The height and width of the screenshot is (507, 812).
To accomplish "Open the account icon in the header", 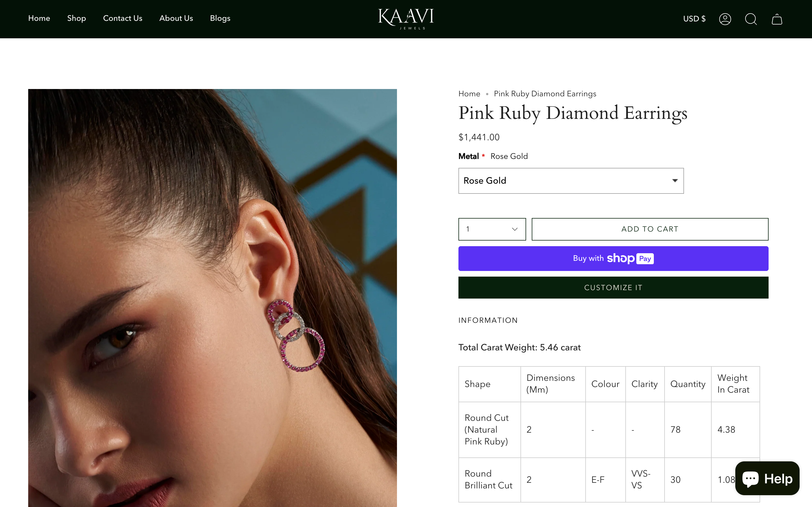I will [725, 19].
